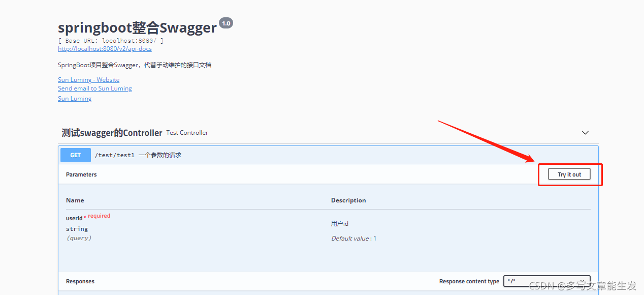The image size is (644, 295).
Task: Open the standalone Sun Luming license link
Action: (75, 99)
